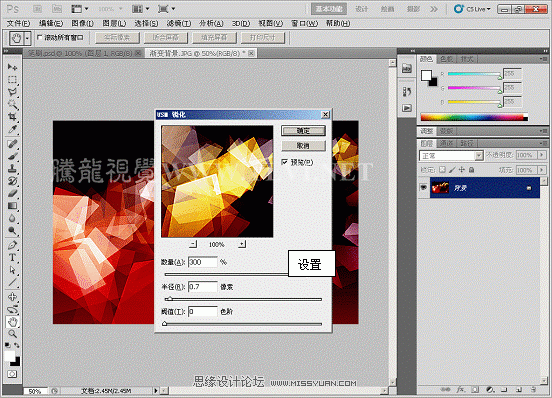Select the Zoom tool
The width and height of the screenshot is (552, 398).
[12, 334]
